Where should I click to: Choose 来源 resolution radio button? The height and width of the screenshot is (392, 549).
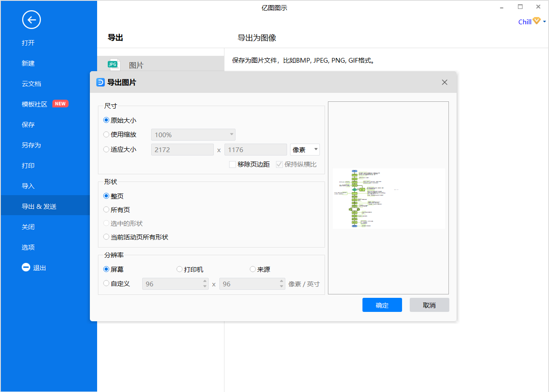click(x=253, y=269)
